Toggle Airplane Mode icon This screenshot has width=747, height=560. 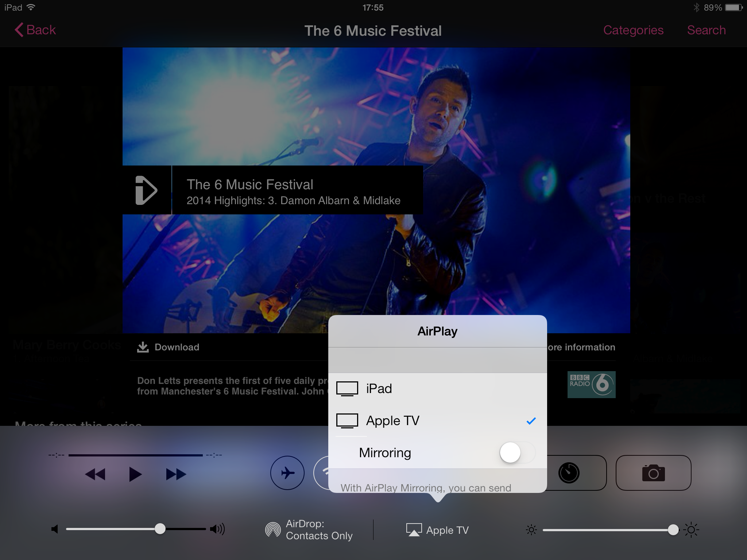(x=287, y=473)
